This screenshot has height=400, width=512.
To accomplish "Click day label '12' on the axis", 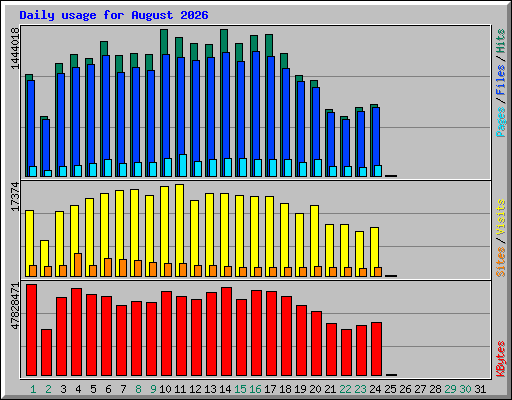I will point(195,389).
